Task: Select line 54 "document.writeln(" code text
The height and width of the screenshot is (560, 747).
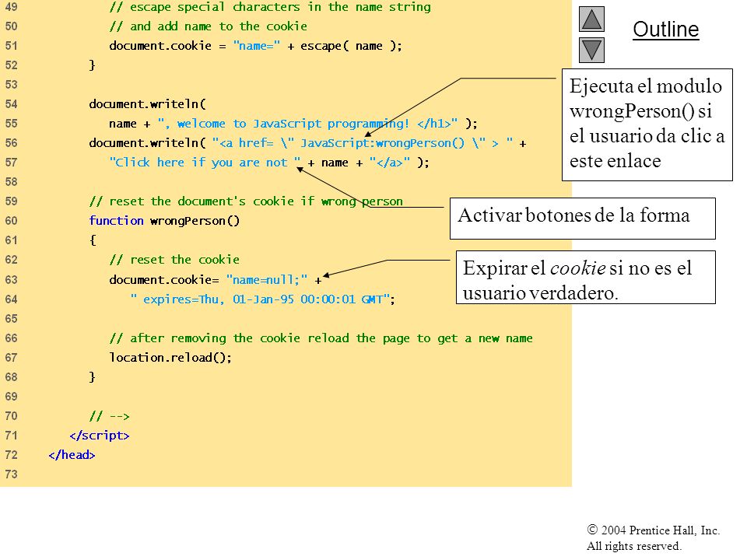Action: pyautogui.click(x=147, y=103)
